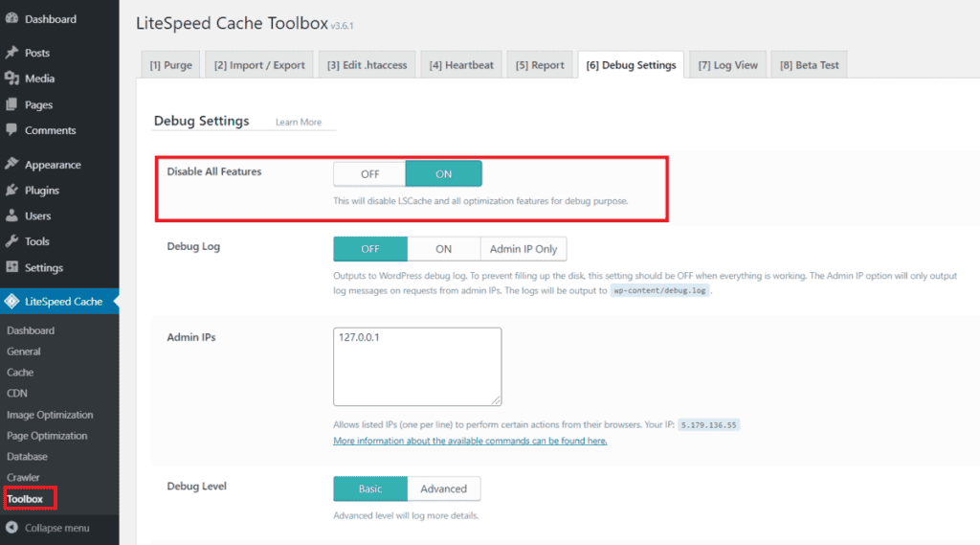980x545 pixels.
Task: Open the Image Optimization submenu item
Action: coord(50,415)
